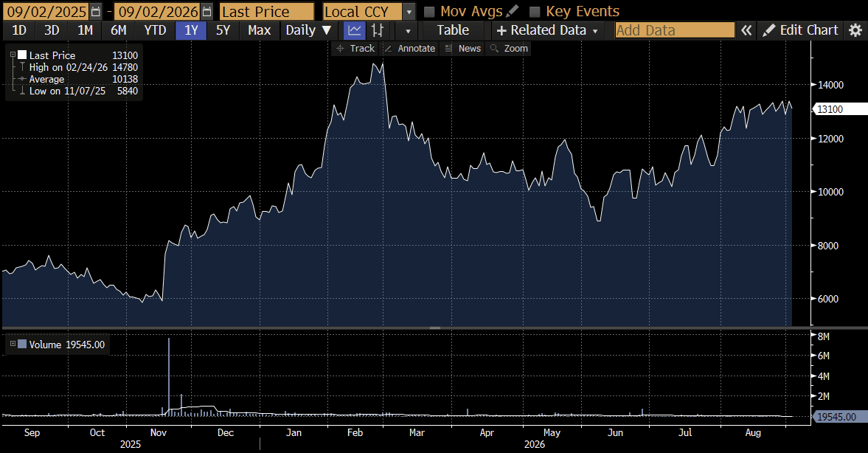Open the end date calendar picker
Screen dimensions: 868x453
click(x=206, y=12)
